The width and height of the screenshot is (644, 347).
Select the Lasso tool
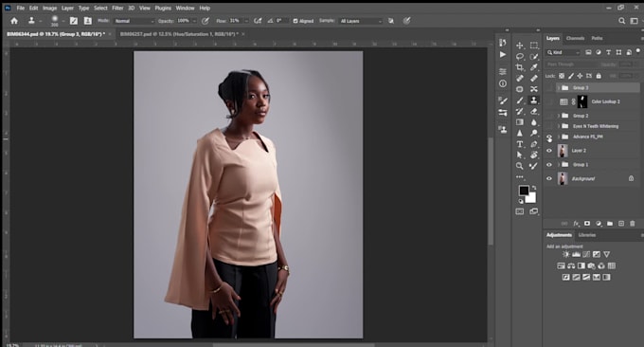pos(520,56)
